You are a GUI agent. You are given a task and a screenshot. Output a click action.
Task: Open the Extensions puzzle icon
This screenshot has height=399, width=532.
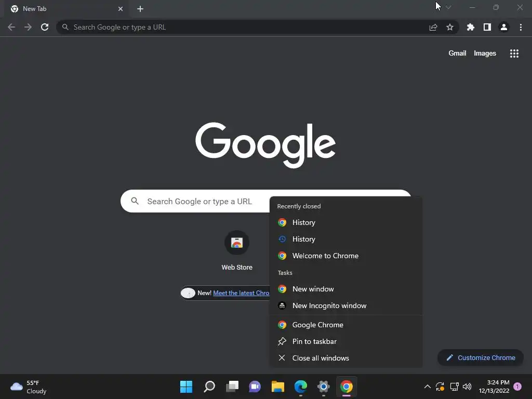(471, 27)
